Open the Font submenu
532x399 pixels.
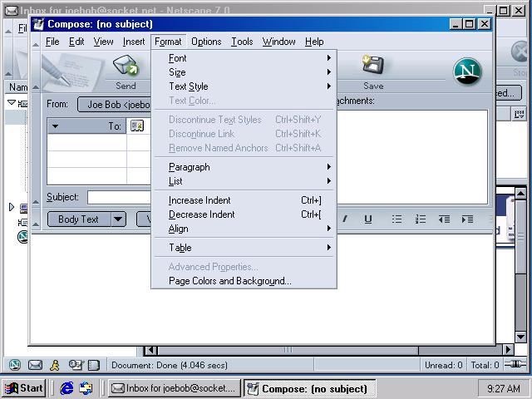point(244,58)
